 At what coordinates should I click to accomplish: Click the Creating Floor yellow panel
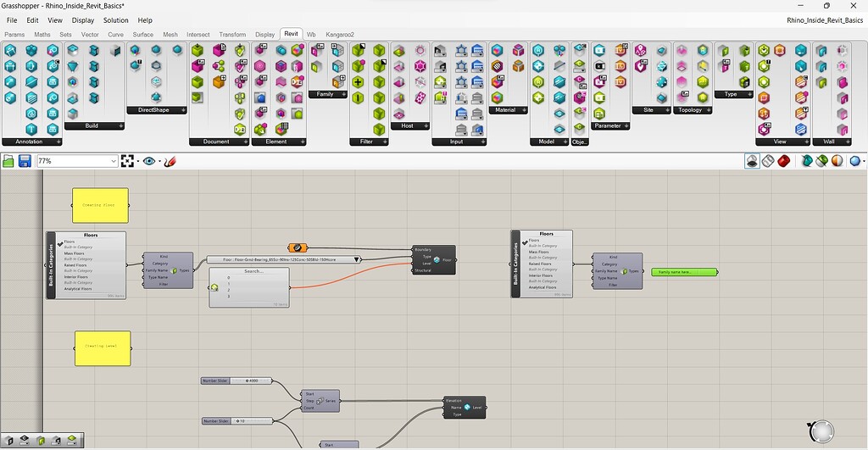tap(100, 205)
